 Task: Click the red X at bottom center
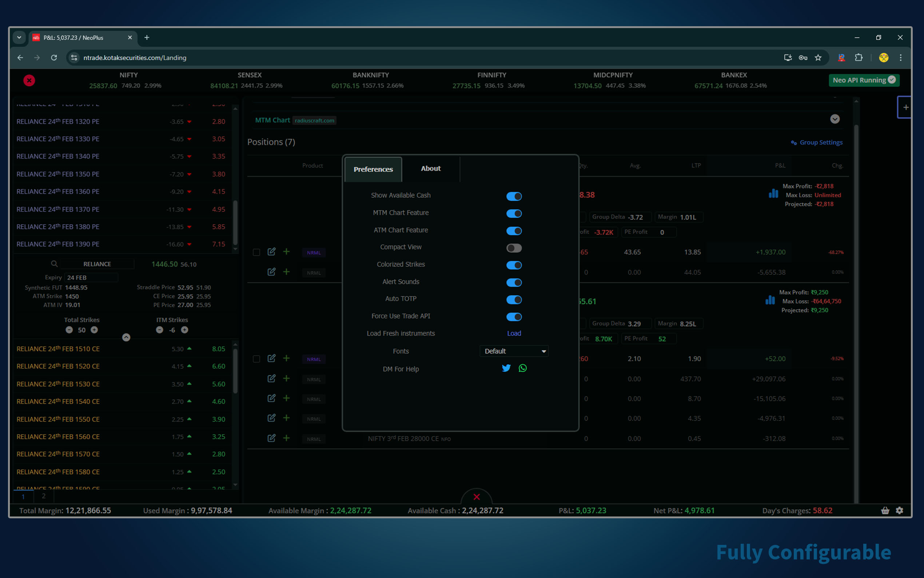[x=476, y=497]
